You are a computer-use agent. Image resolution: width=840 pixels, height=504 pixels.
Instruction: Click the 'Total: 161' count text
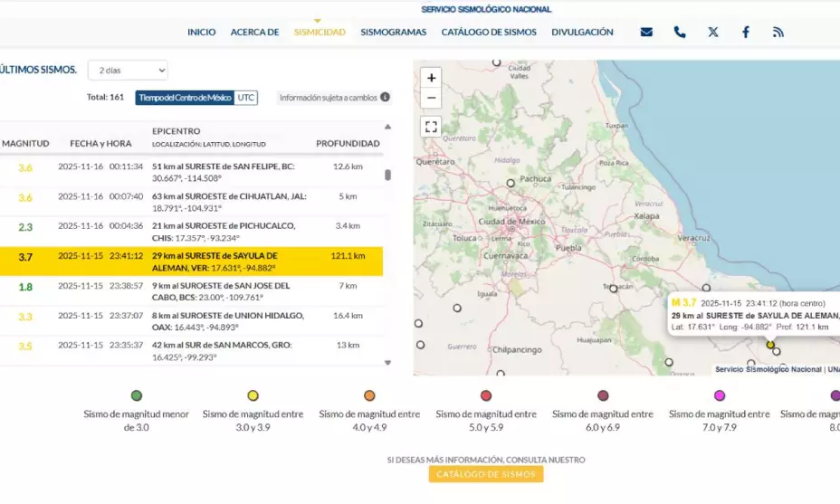tap(105, 97)
